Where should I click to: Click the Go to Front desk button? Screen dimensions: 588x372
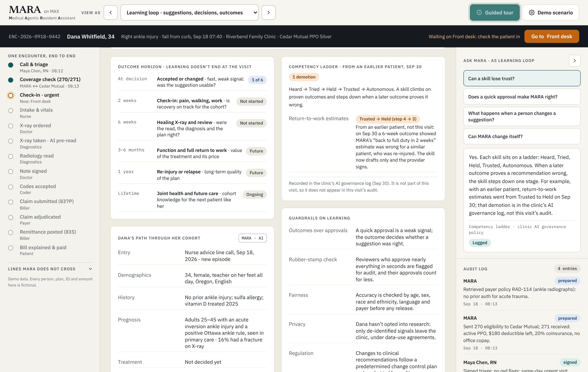pos(552,36)
